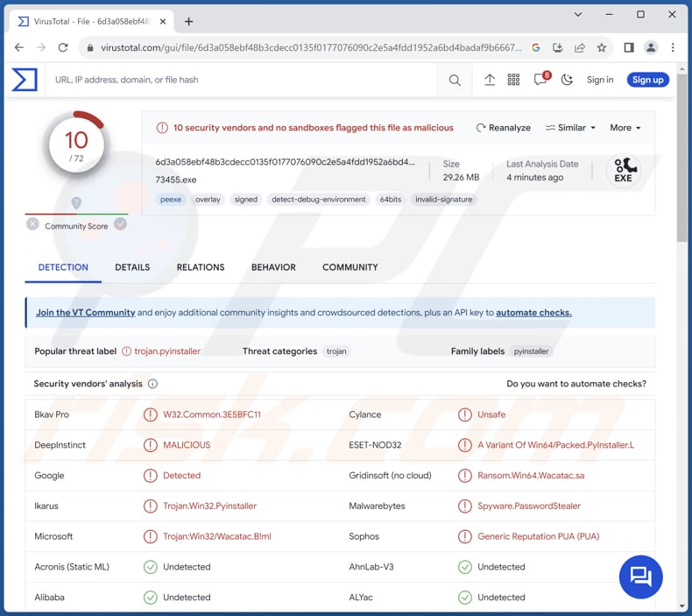Click the VirusTotal logo icon
This screenshot has height=616, width=692.
[x=25, y=80]
